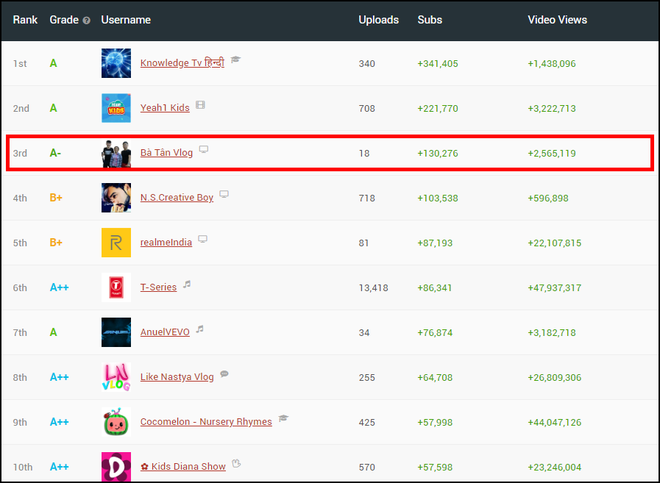Click music note icon next to T-Series
This screenshot has height=483, width=660.
pyautogui.click(x=187, y=285)
